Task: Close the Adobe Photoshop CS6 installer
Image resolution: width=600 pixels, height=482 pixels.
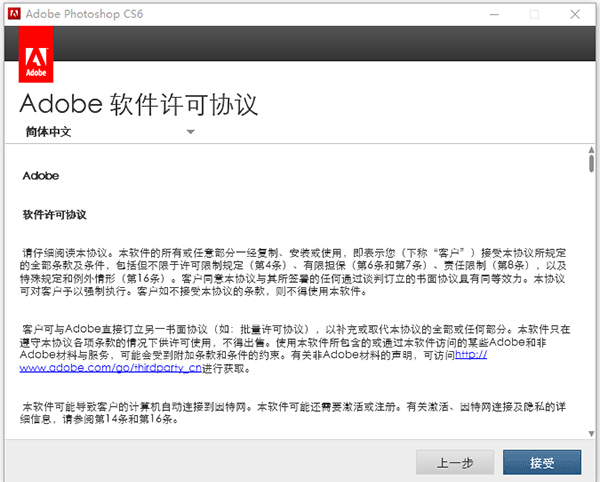Action: 577,14
